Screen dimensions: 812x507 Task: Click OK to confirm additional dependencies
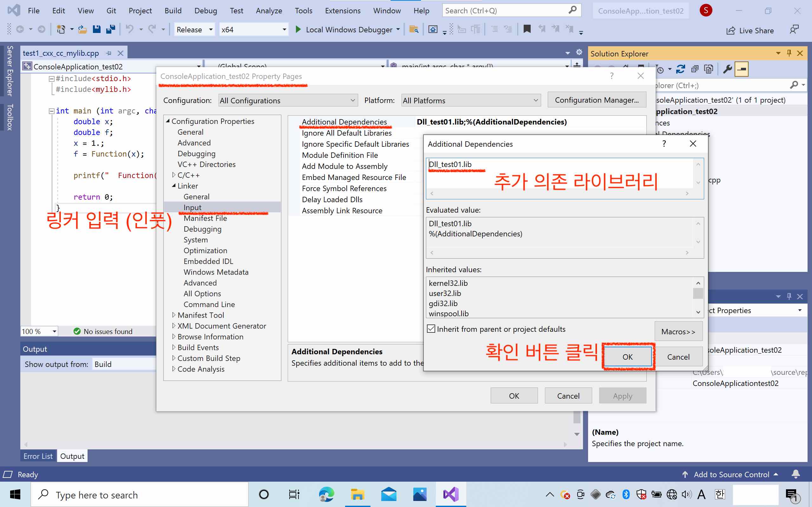[x=627, y=357]
